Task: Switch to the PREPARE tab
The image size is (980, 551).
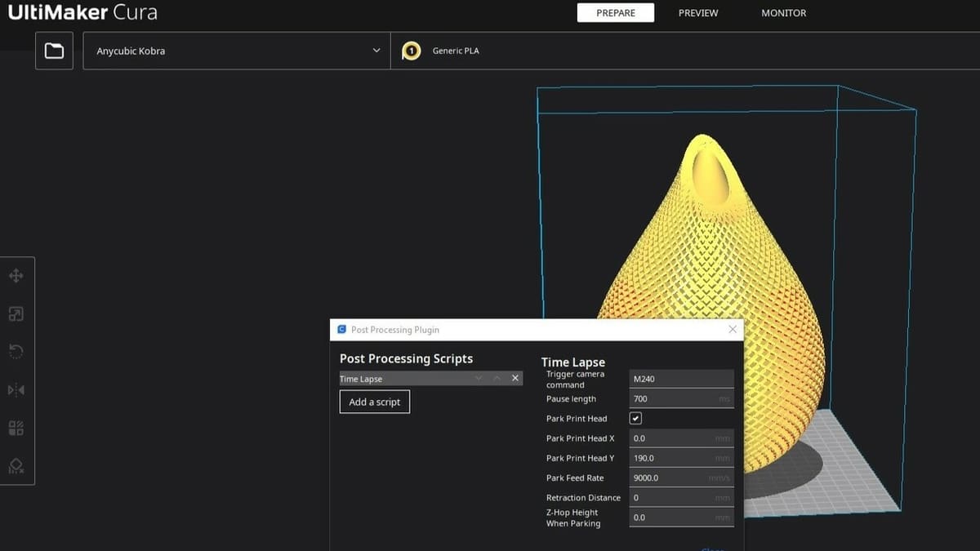Action: pos(616,13)
